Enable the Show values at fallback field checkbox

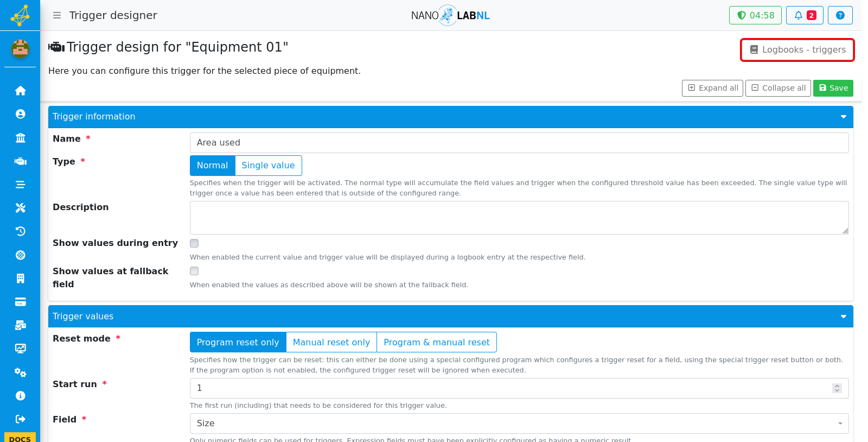pyautogui.click(x=194, y=271)
